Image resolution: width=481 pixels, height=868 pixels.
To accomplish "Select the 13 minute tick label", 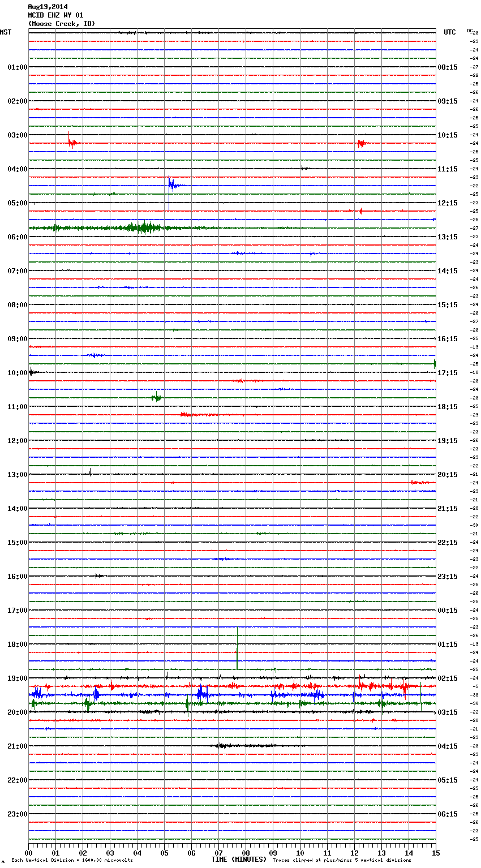I will tap(381, 853).
